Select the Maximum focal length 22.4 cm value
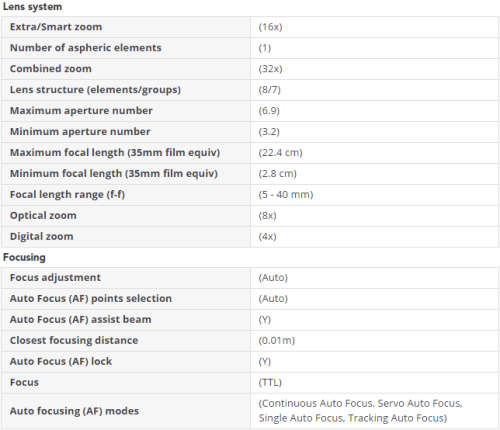This screenshot has width=500, height=430. pyautogui.click(x=280, y=153)
